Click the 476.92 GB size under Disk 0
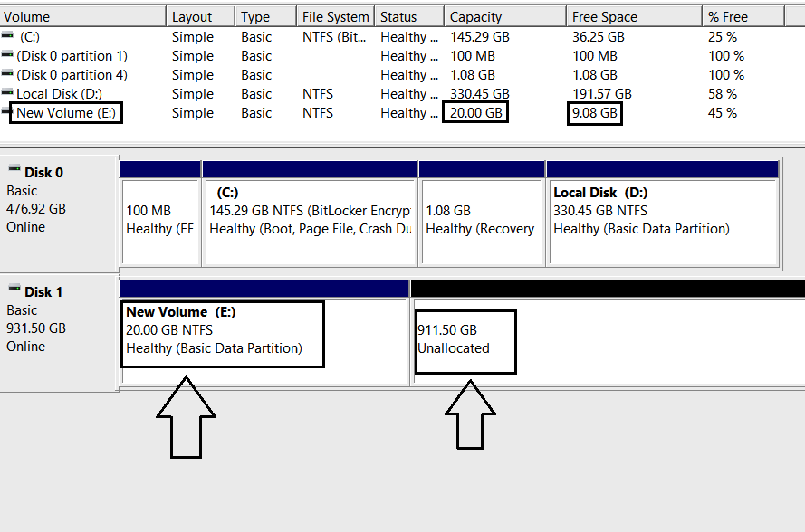This screenshot has height=532, width=805. (x=36, y=209)
